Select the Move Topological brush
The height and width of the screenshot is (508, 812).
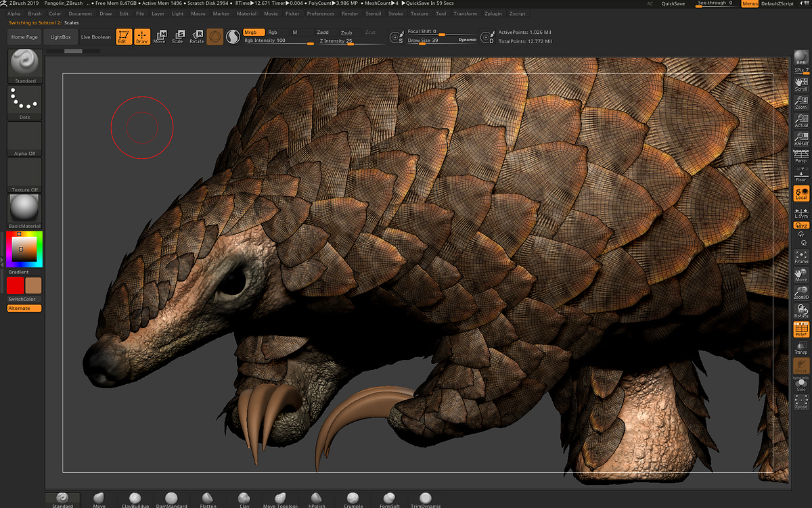tap(280, 500)
